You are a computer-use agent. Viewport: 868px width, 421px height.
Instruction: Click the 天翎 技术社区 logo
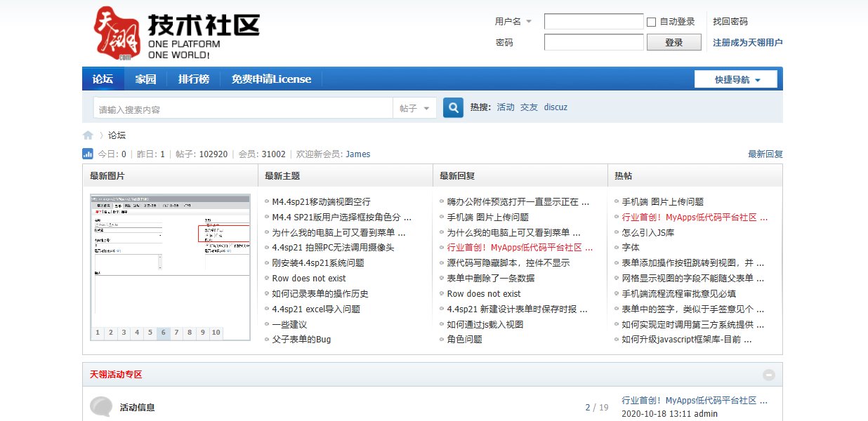click(177, 33)
